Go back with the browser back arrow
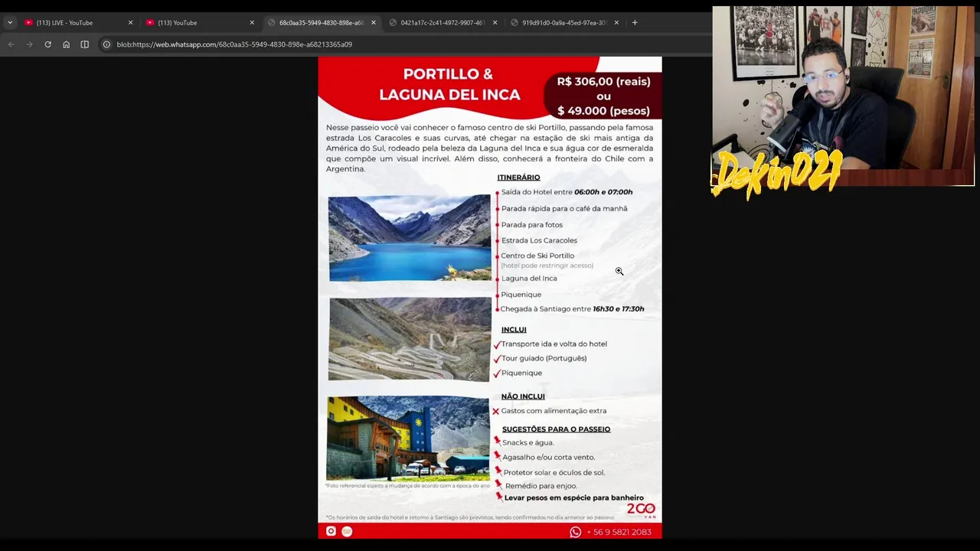 point(11,44)
